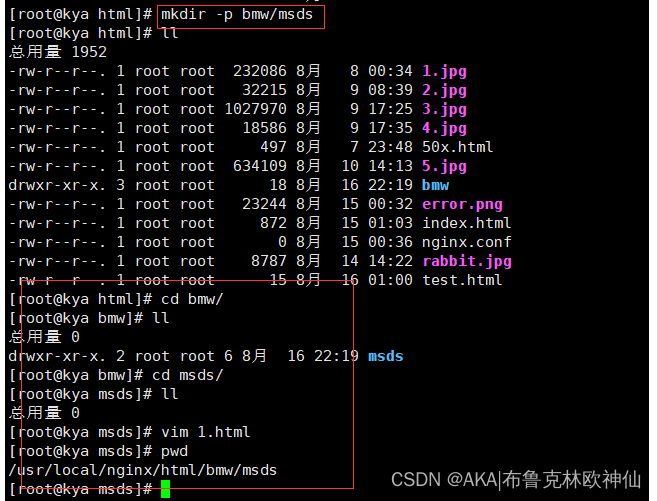Click the file size 232086
Image resolution: width=657 pixels, height=501 pixels.
point(260,71)
